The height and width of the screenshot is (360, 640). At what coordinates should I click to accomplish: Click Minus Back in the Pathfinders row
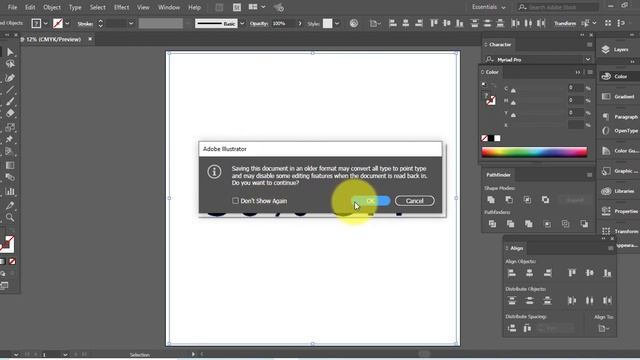click(x=584, y=224)
